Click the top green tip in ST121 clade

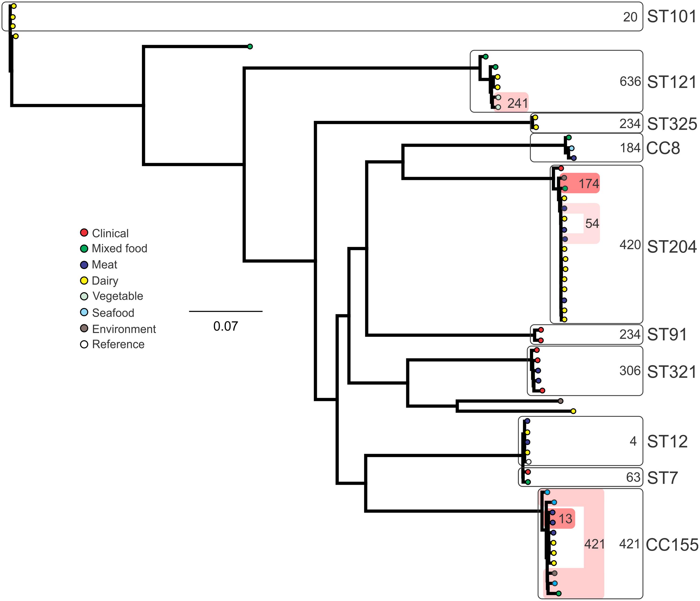pyautogui.click(x=485, y=57)
